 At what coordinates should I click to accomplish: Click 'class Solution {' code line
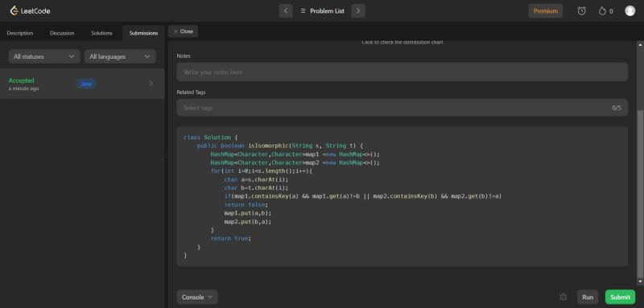click(x=211, y=138)
